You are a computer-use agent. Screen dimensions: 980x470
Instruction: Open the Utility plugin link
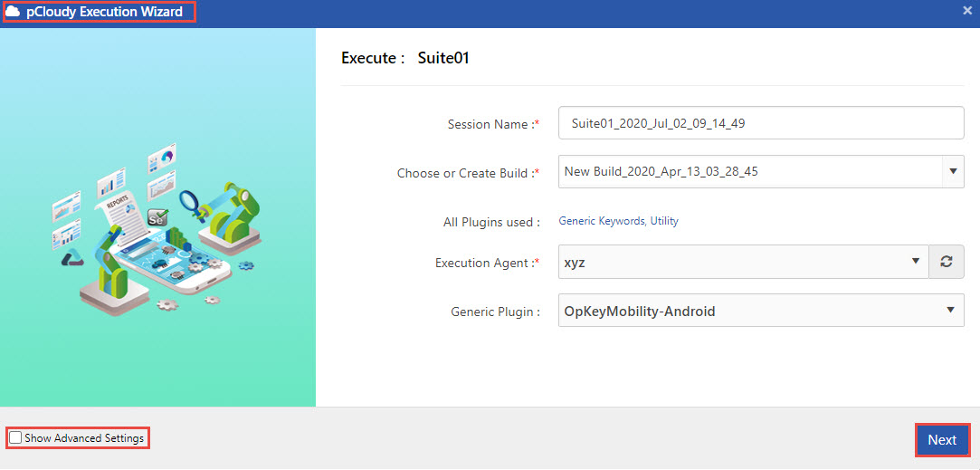664,221
